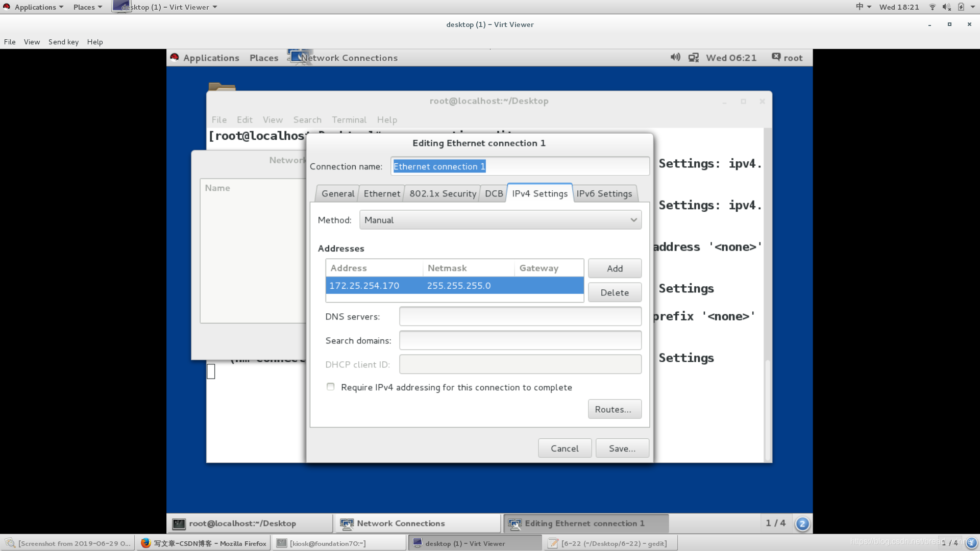Click the guest workspace switcher 1 / 4
980x551 pixels.
click(775, 523)
